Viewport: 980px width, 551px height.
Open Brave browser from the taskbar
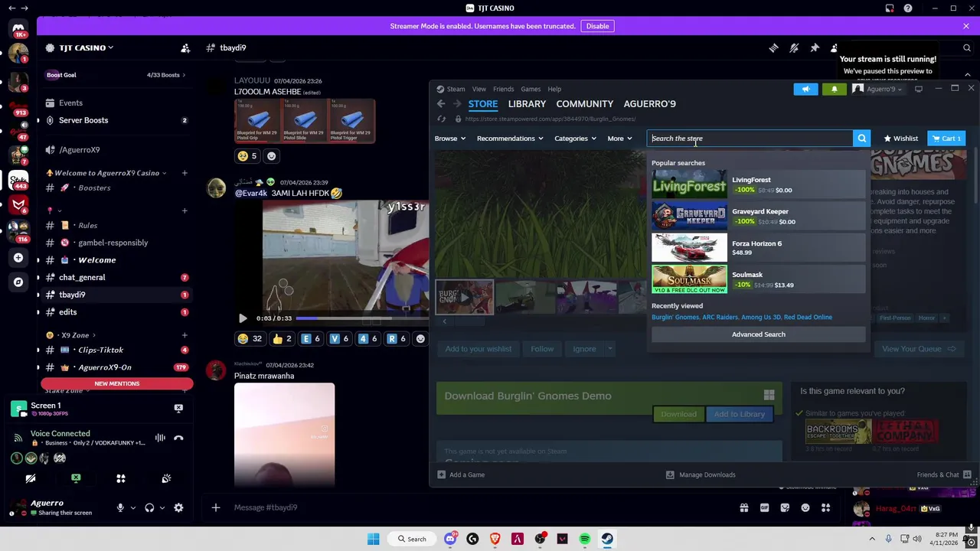(x=495, y=539)
